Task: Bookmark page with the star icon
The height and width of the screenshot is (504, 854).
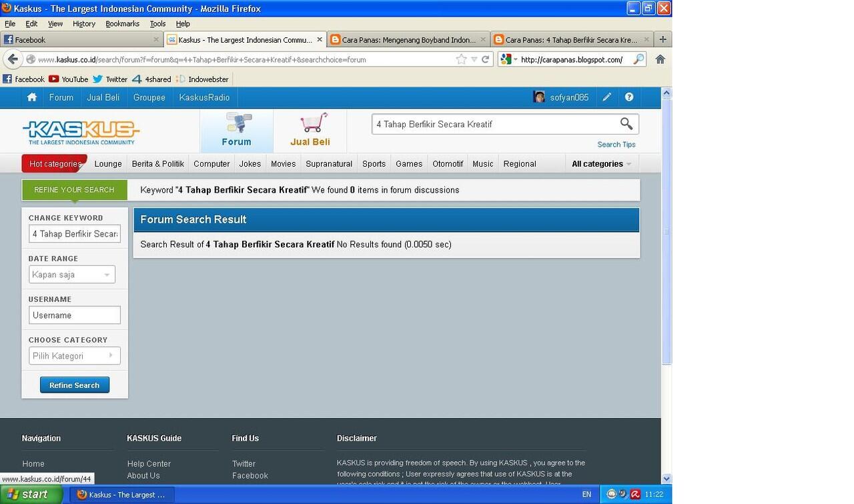Action: coord(461,59)
